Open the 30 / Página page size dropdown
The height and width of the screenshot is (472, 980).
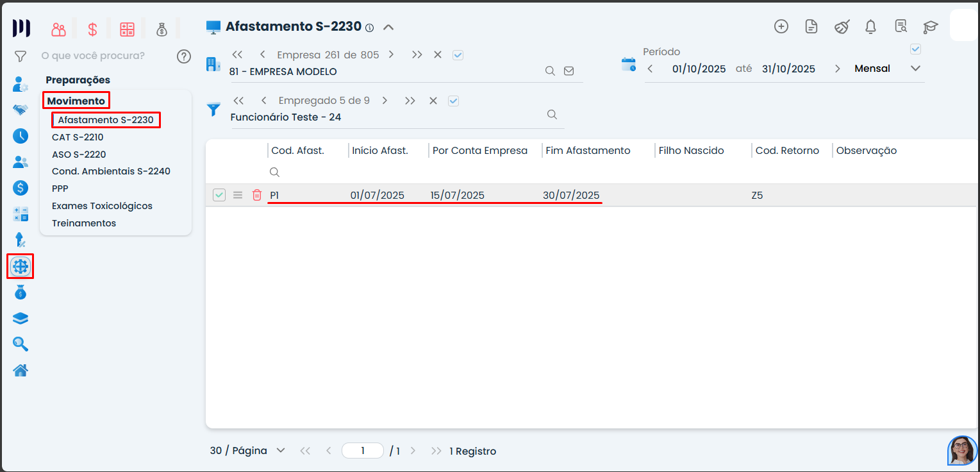pos(247,451)
